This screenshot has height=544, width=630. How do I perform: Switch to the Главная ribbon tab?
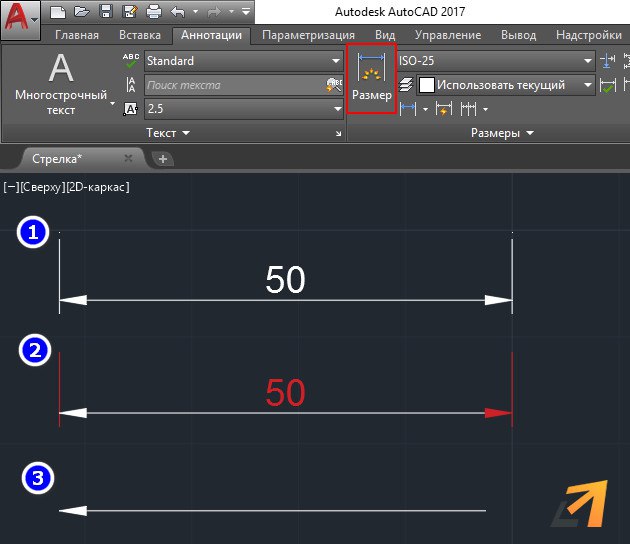click(x=77, y=35)
